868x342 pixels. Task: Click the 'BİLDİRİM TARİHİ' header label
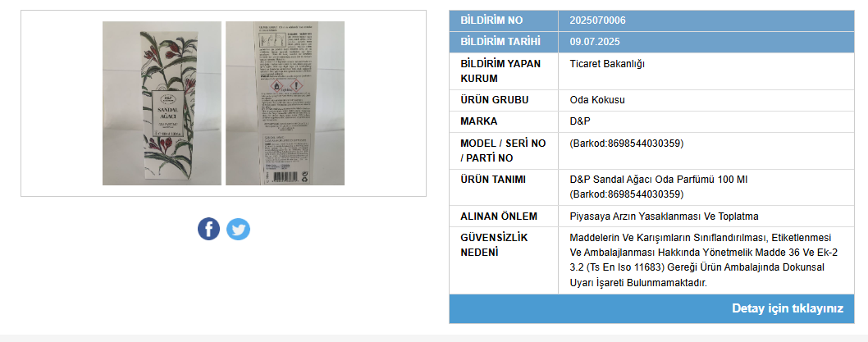click(x=500, y=42)
